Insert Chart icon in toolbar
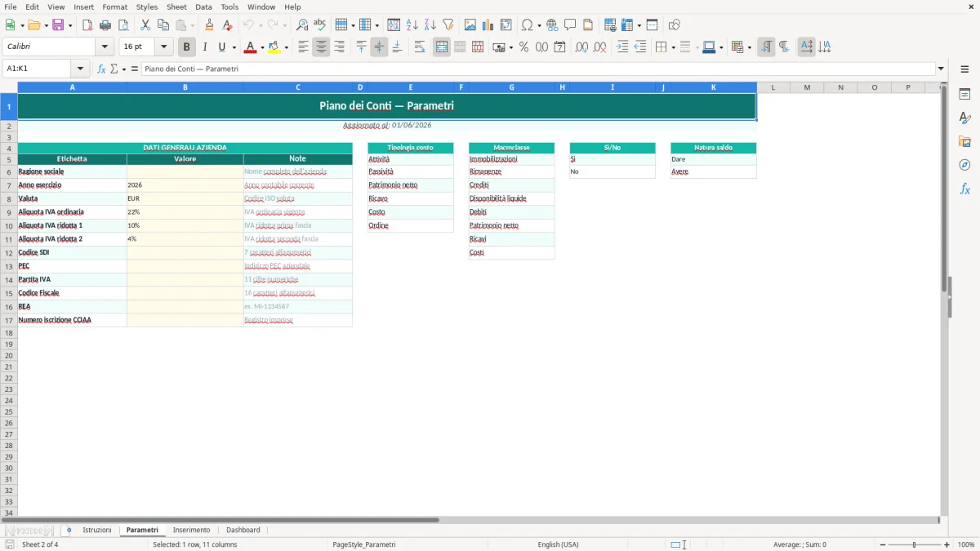This screenshot has width=980, height=551. pyautogui.click(x=488, y=25)
